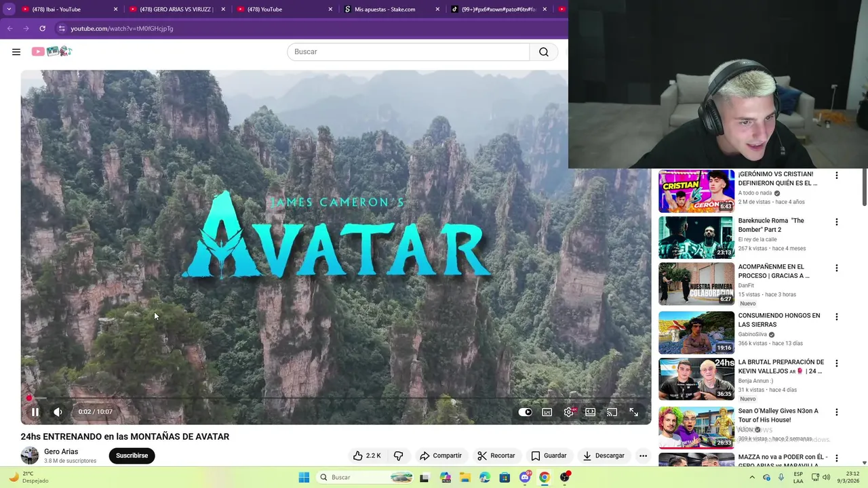Seek on the video progress bar

click(336, 399)
